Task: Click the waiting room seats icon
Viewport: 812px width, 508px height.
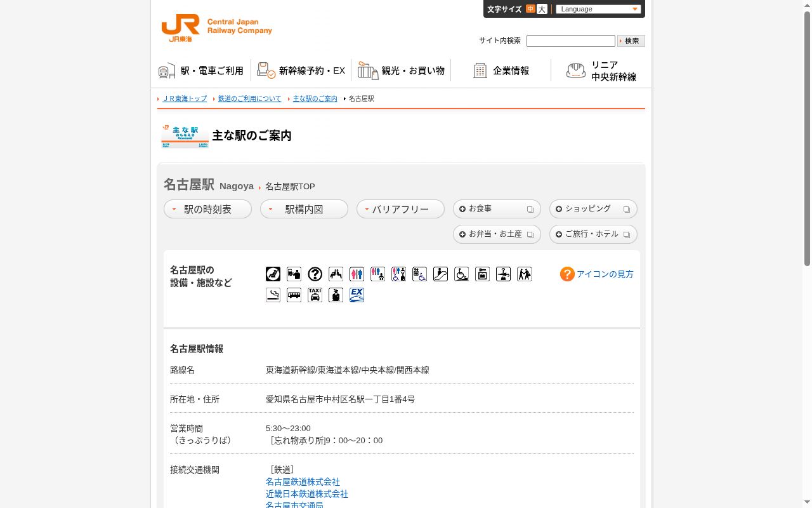Action: [336, 274]
